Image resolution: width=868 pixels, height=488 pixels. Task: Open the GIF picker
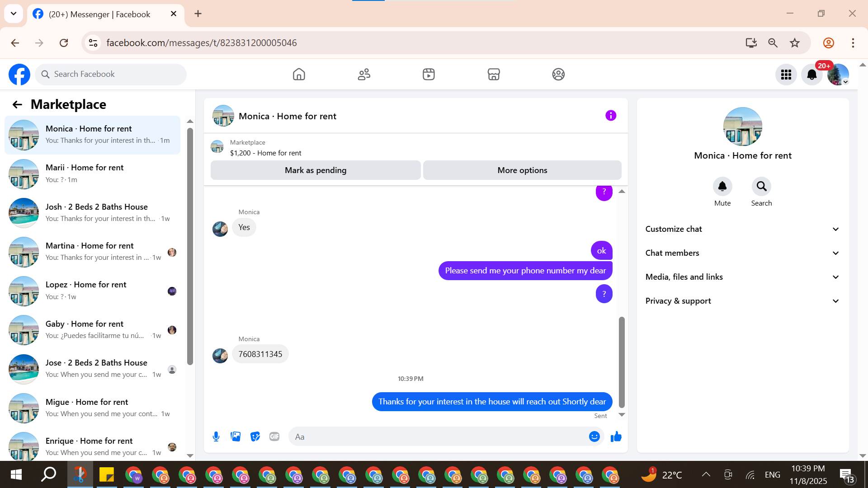[x=274, y=436]
